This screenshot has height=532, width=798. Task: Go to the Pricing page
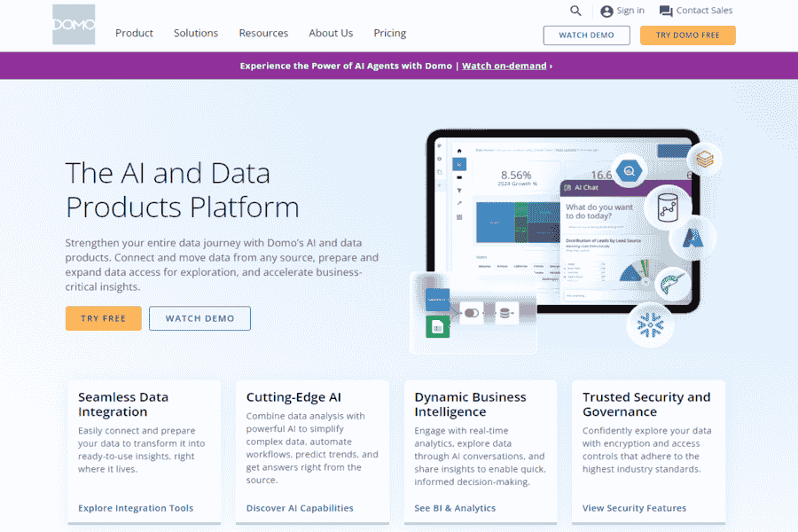390,33
